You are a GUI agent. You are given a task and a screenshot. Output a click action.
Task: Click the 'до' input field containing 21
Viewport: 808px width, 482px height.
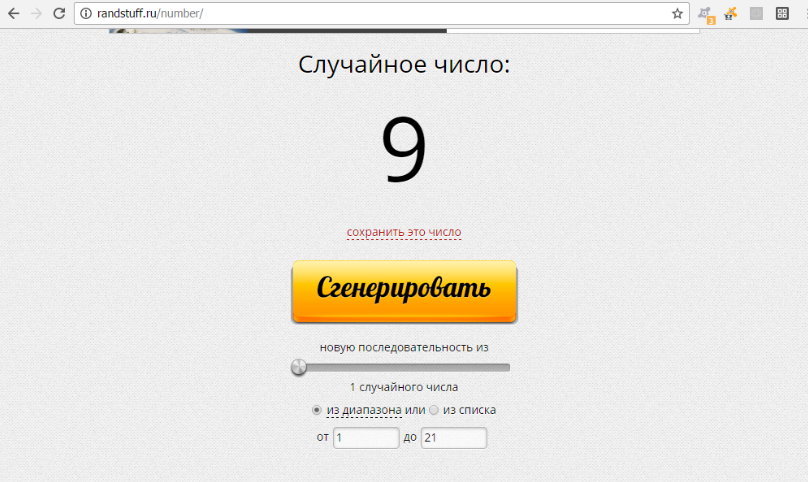454,438
